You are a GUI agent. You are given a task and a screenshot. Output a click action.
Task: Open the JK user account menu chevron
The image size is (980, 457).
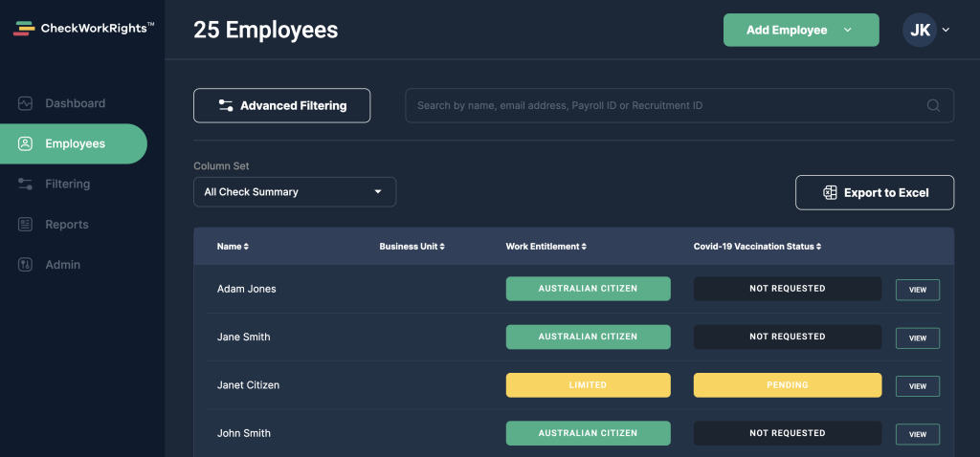[x=946, y=30]
